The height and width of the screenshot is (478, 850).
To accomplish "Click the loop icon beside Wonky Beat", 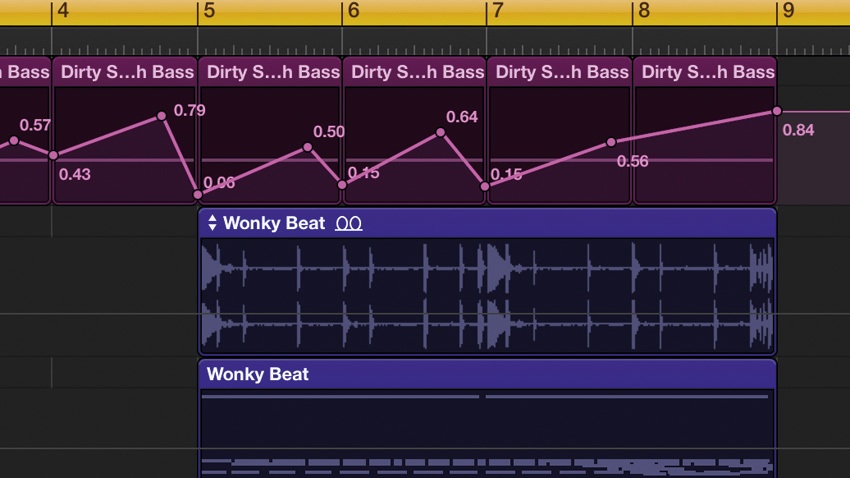I will [349, 223].
